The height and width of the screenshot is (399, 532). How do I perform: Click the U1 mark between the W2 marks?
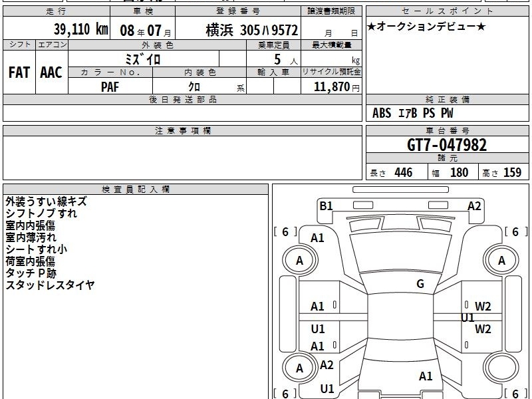(467, 318)
